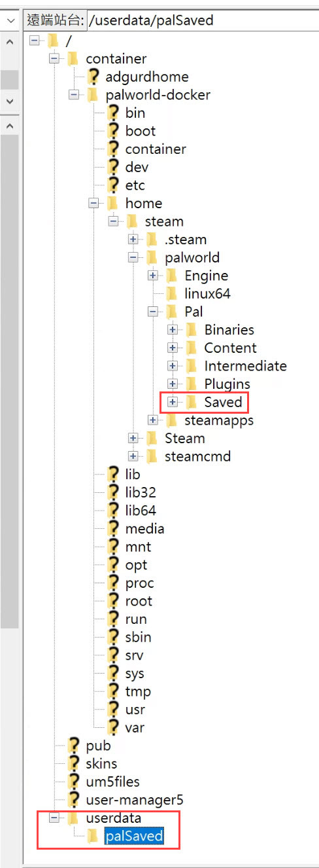
Task: Collapse the palworld folder node
Action: click(133, 257)
